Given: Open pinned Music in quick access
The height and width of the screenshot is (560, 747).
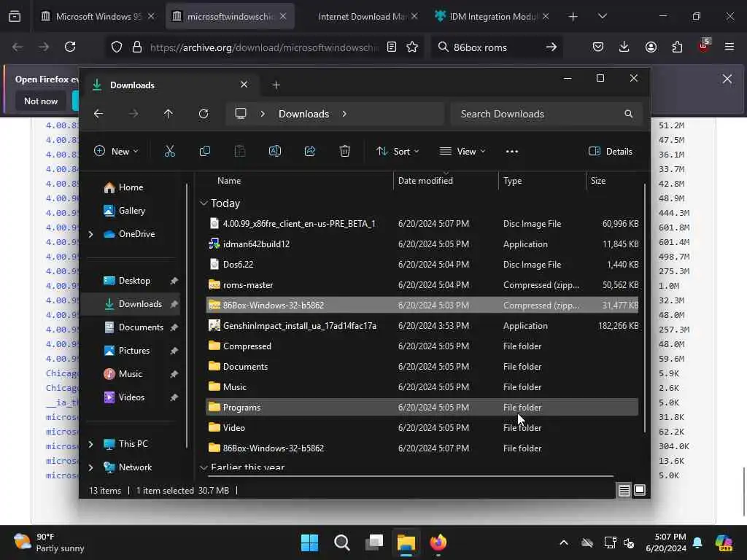Looking at the screenshot, I should pos(131,374).
